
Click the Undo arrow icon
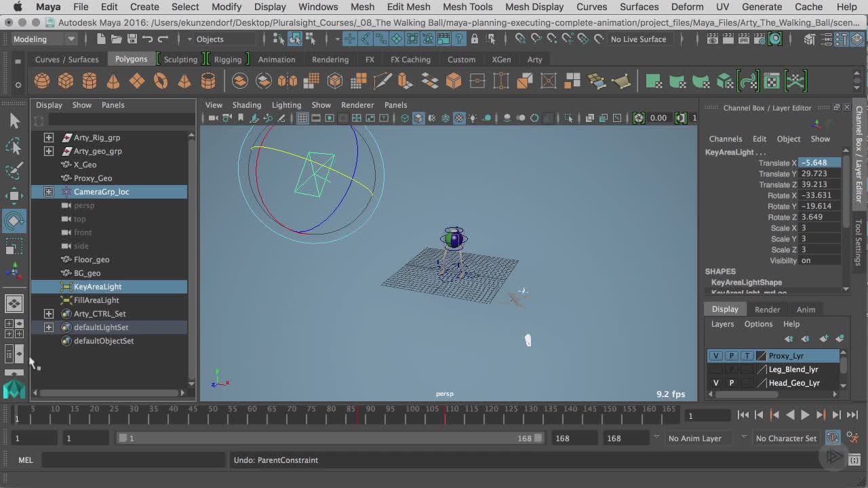point(147,39)
